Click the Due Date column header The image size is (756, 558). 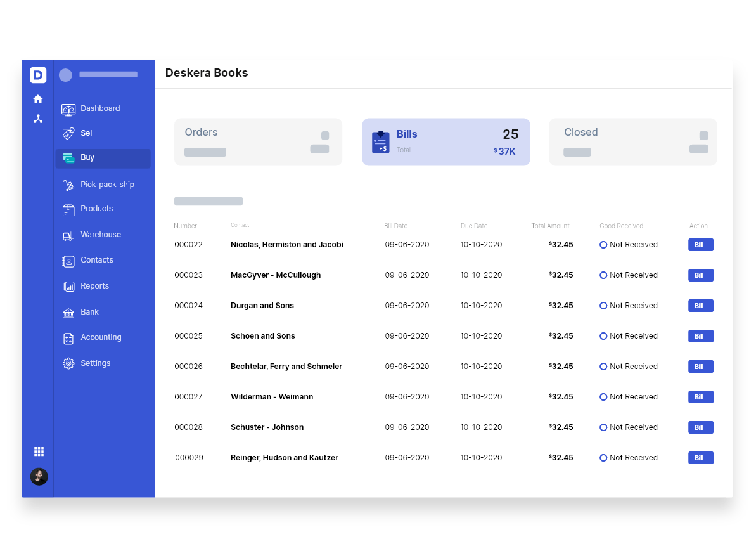tap(474, 226)
